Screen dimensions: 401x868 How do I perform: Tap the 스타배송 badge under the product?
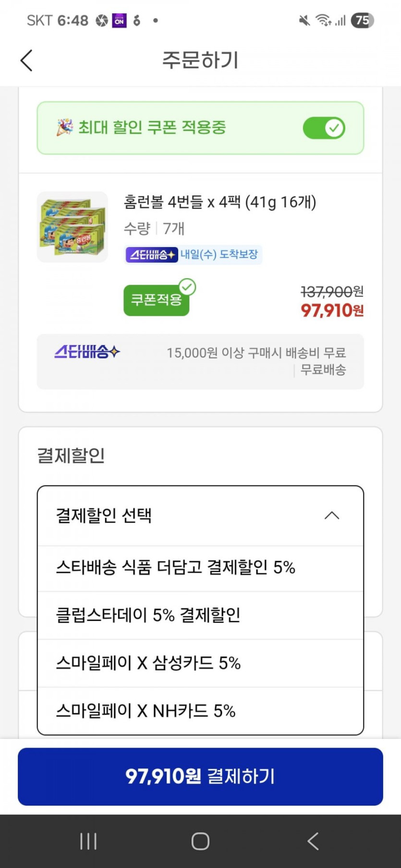pos(152,254)
